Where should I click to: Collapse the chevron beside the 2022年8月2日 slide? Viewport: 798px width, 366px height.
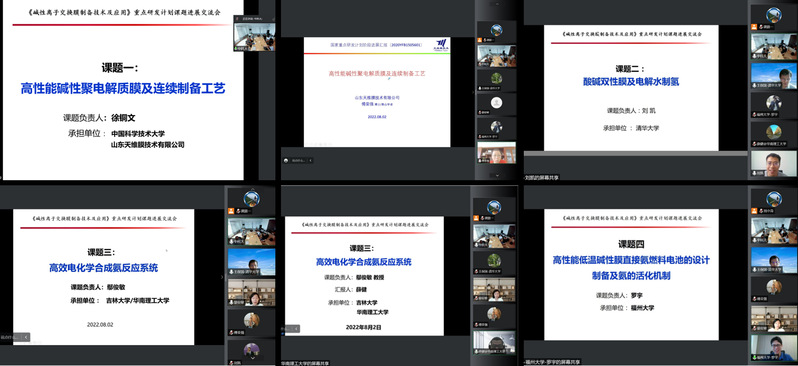tap(296, 329)
